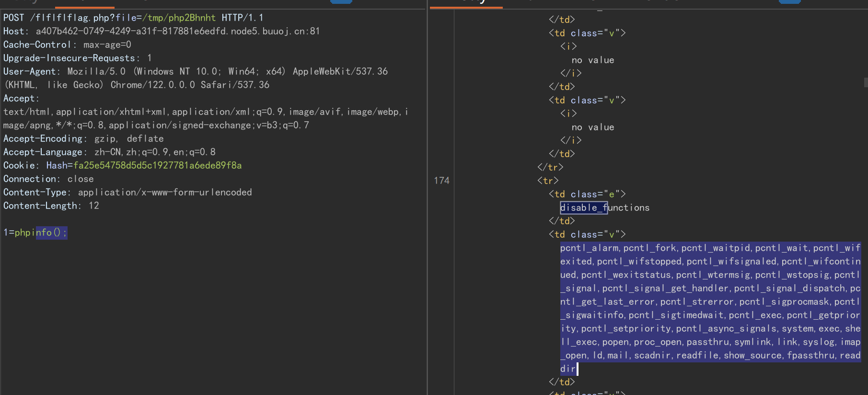The width and height of the screenshot is (868, 395).
Task: Click the final dir text at cursor
Action: coord(568,369)
